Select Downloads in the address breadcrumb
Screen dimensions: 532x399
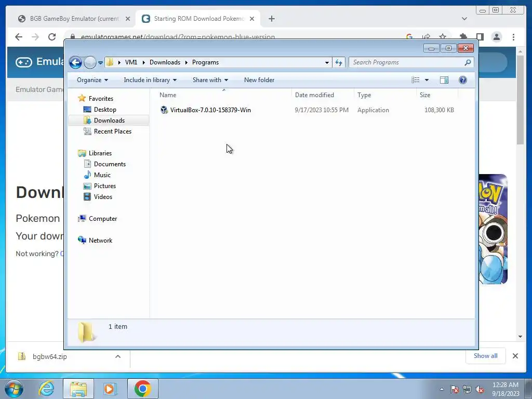click(165, 62)
